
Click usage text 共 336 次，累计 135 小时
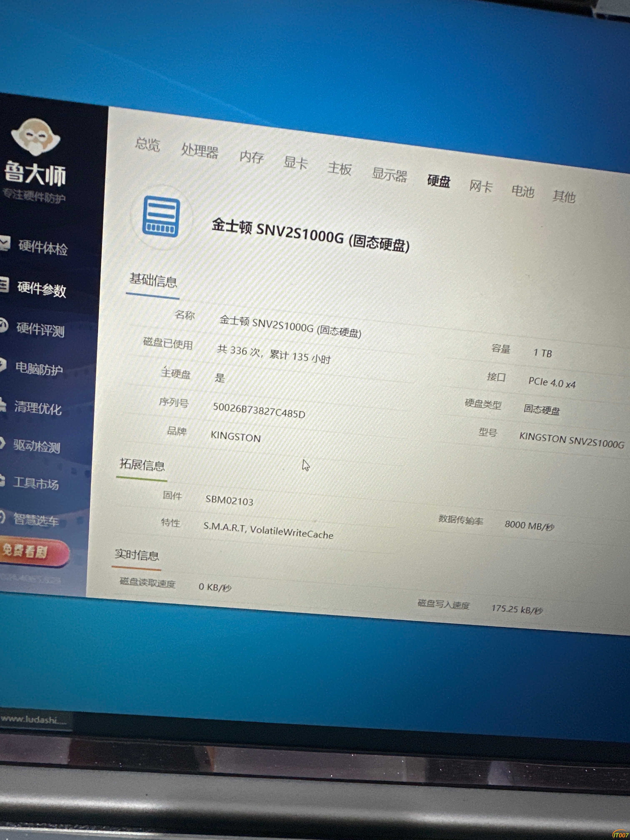[x=274, y=354]
